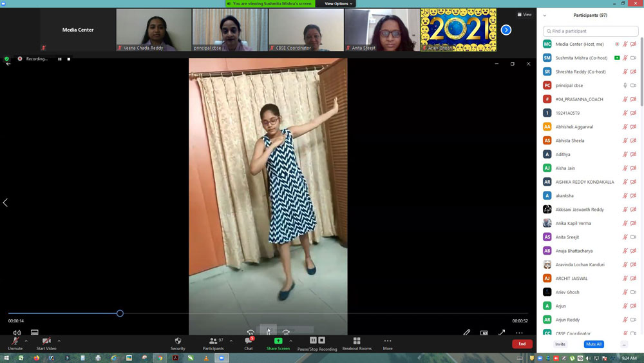Skip back 10 seconds in video
The height and width of the screenshot is (363, 644).
coord(251,332)
